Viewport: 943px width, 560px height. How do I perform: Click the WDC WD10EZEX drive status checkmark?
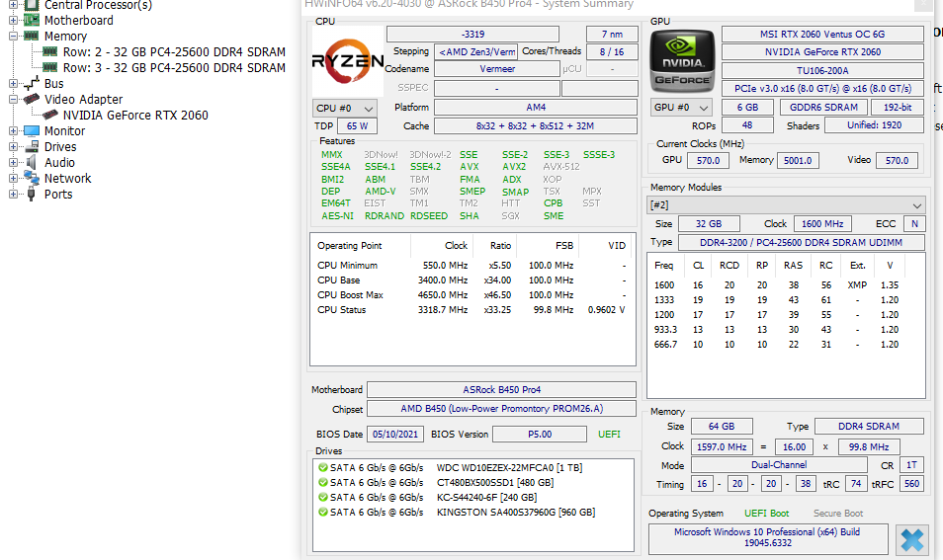(323, 467)
